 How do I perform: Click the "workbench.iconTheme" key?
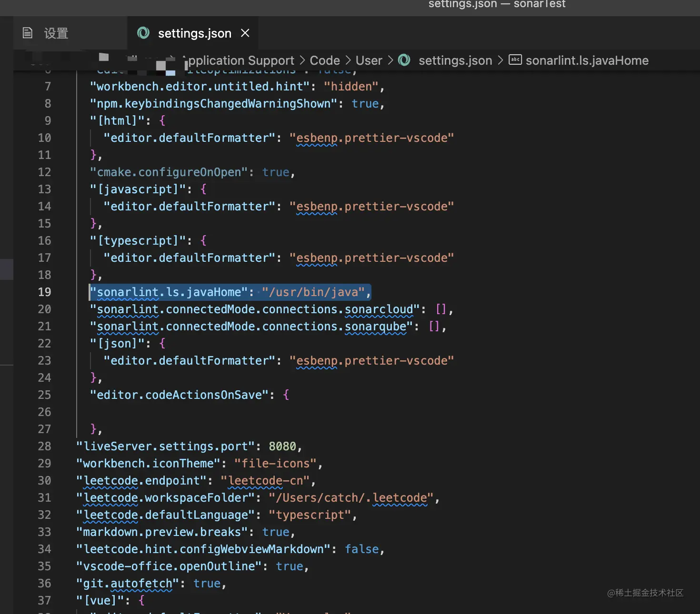tap(149, 464)
